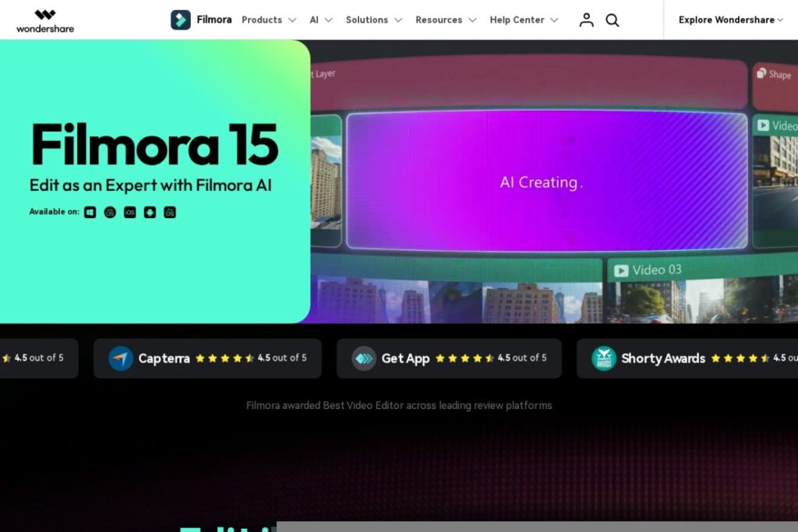Click the Shorty Awards name text
Viewport: 798px width, 532px height.
[663, 358]
